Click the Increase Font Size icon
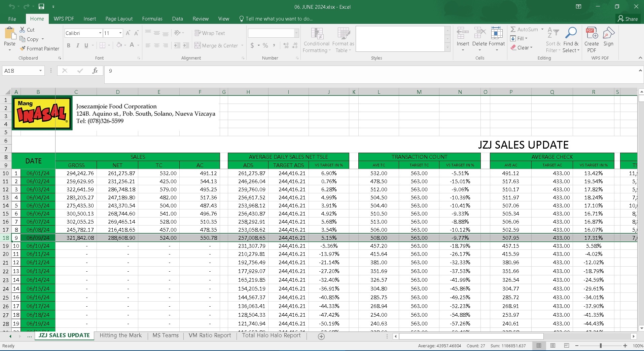The width and height of the screenshot is (644, 351). tap(128, 33)
